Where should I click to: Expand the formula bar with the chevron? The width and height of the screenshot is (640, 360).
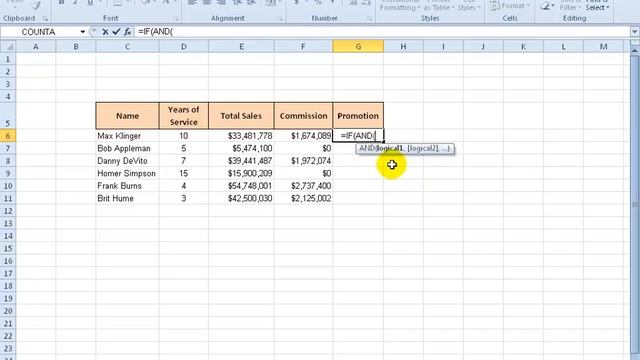point(635,31)
